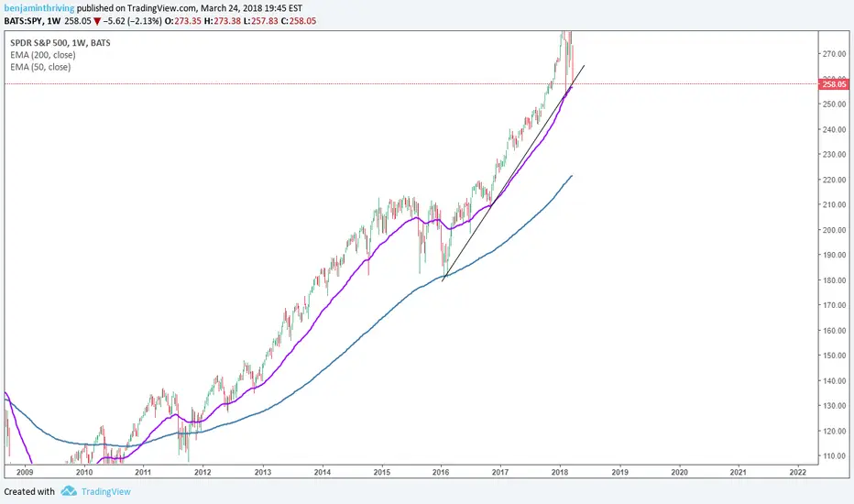Click the 2015 label on time axis

pyautogui.click(x=382, y=473)
